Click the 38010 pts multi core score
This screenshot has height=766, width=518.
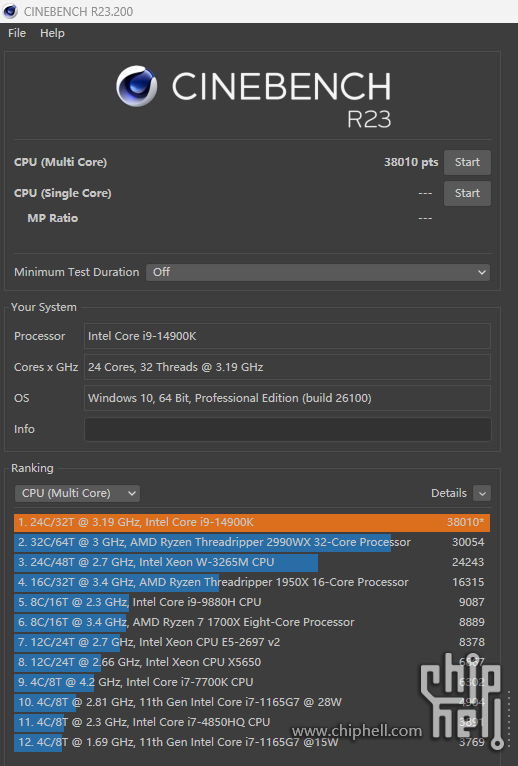pyautogui.click(x=411, y=162)
